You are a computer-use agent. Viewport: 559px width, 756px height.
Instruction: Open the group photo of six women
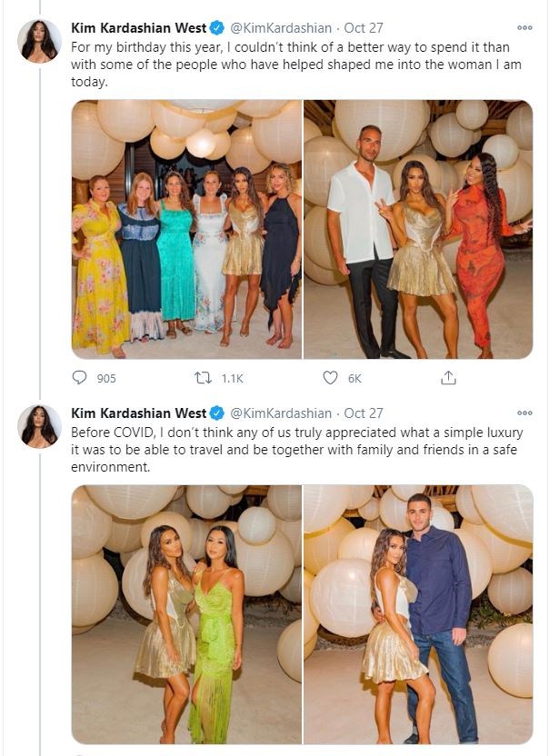click(x=186, y=229)
